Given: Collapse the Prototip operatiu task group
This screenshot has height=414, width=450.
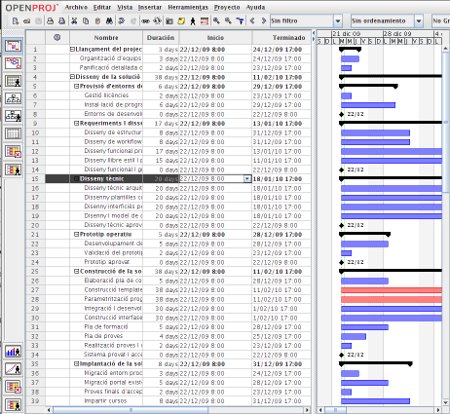Looking at the screenshot, I should click(76, 234).
